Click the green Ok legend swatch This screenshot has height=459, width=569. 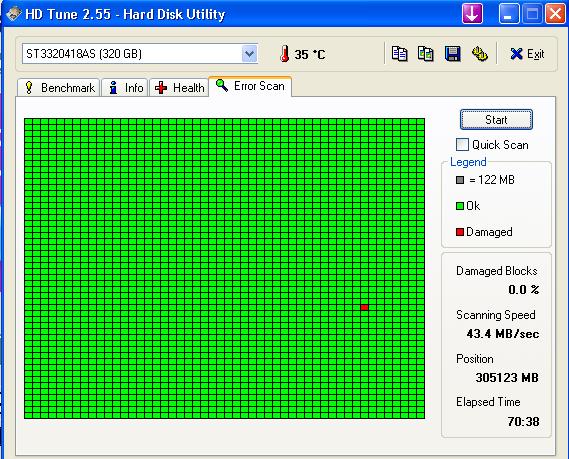click(460, 206)
